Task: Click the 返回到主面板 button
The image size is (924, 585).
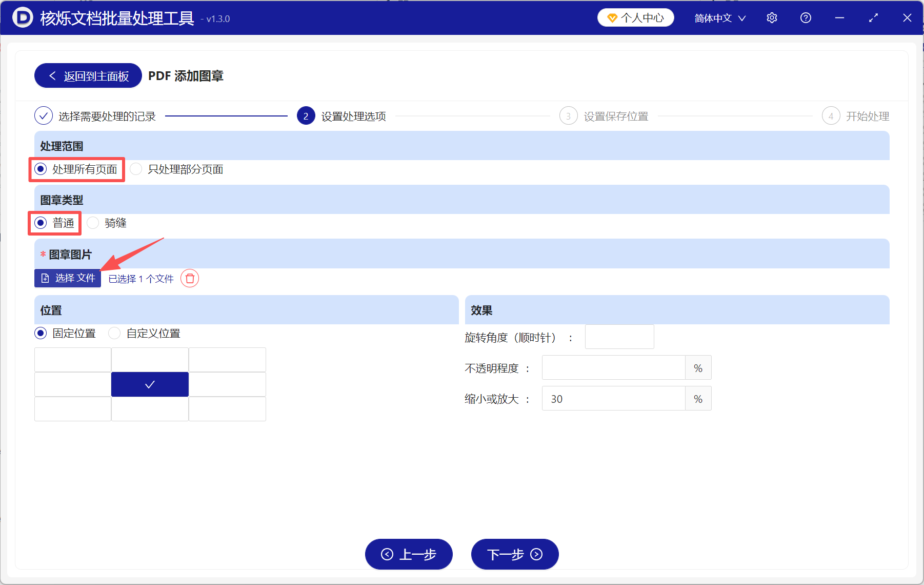Action: coord(88,75)
